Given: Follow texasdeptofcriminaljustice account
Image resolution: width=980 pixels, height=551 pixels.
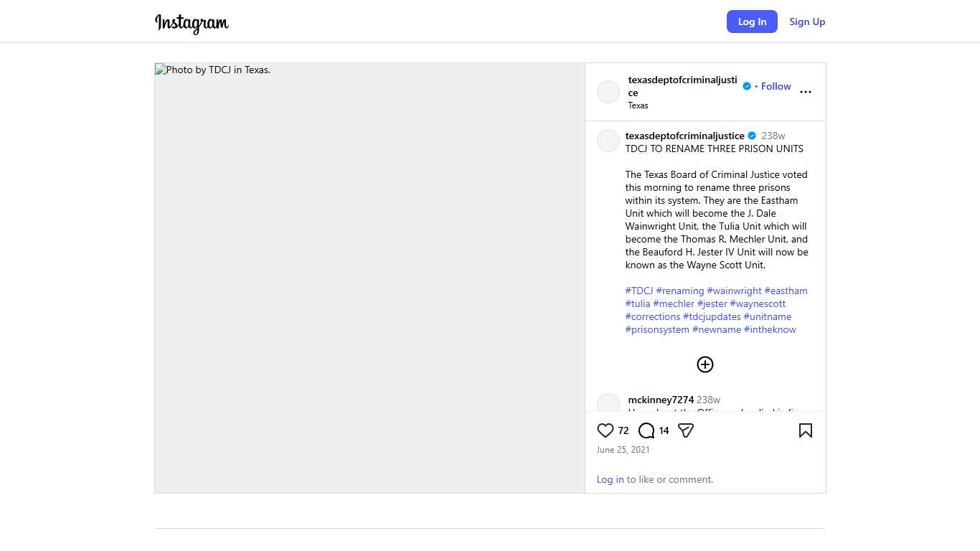Looking at the screenshot, I should 776,86.
